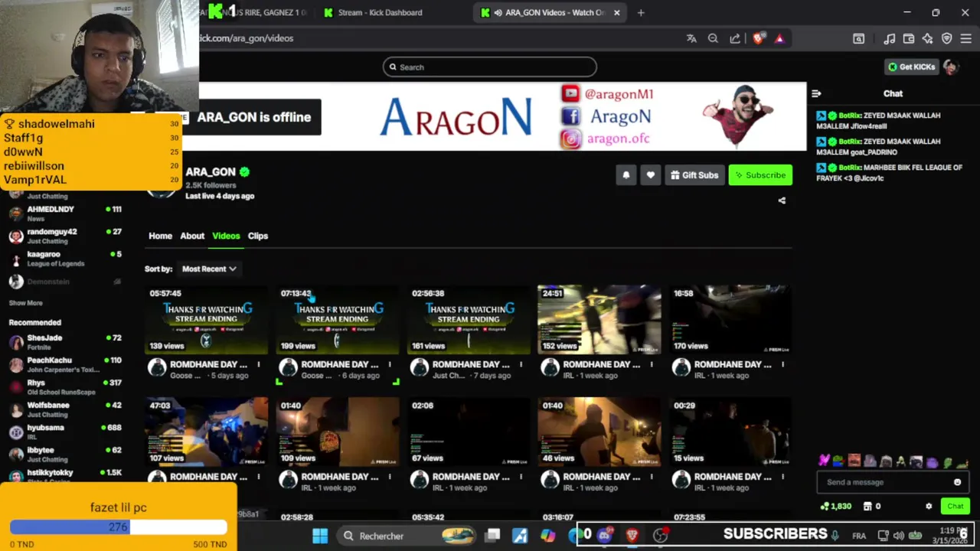
Task: Open options menu for the 24:51 video
Action: tap(652, 364)
